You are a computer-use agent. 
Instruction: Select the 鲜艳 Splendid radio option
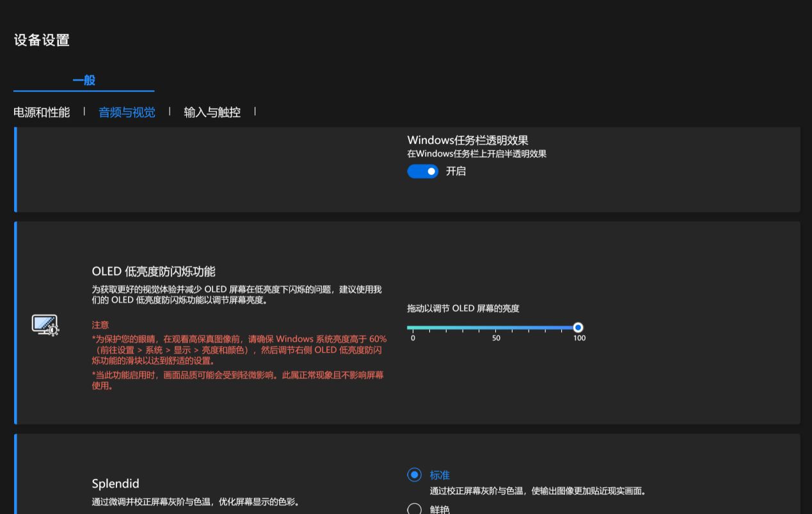[414, 509]
